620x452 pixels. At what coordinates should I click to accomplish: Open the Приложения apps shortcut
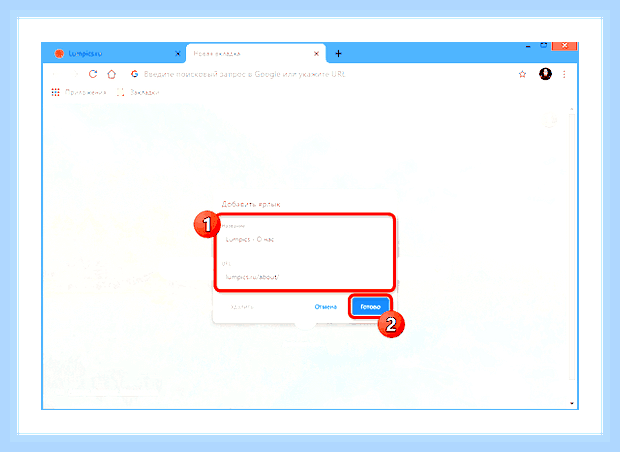click(x=79, y=92)
